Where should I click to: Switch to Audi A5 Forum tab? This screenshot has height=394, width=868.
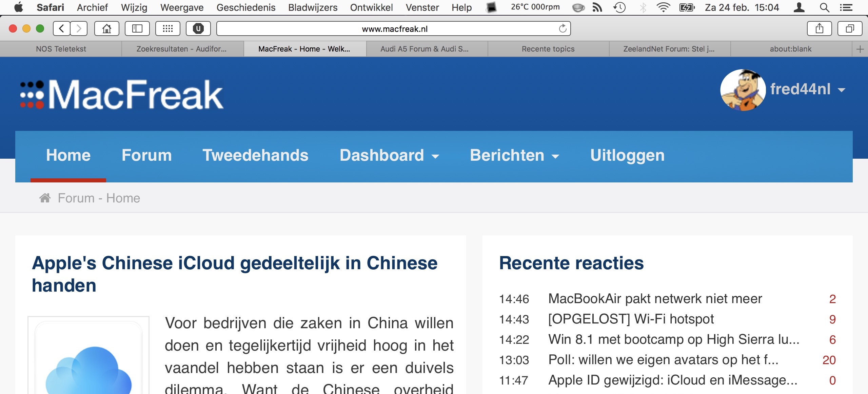(427, 49)
